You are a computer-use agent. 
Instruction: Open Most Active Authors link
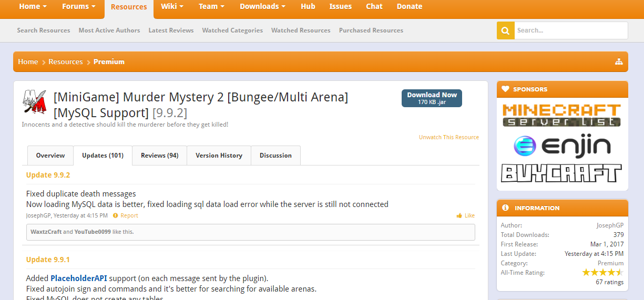coord(109,30)
